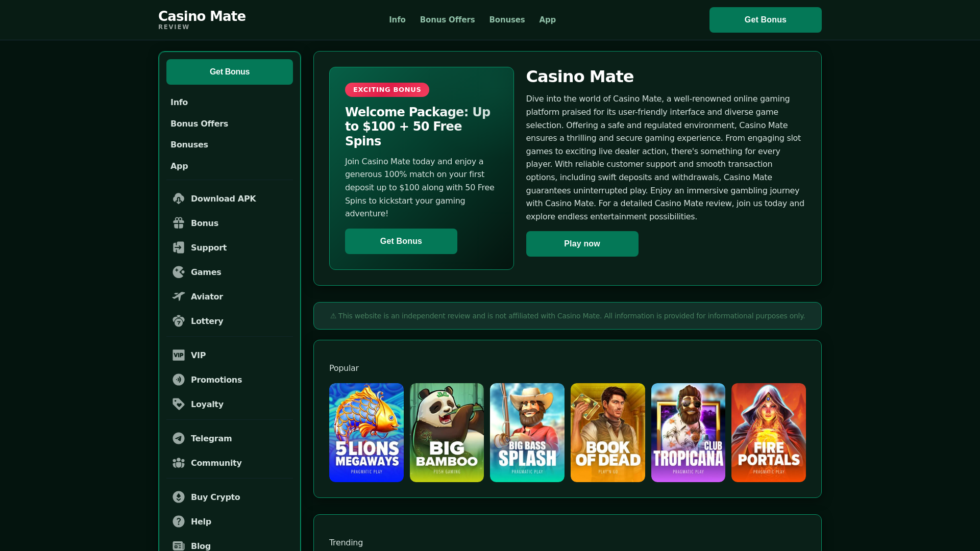Open the Buy Crypto link text
This screenshot has width=980, height=551.
[x=215, y=497]
